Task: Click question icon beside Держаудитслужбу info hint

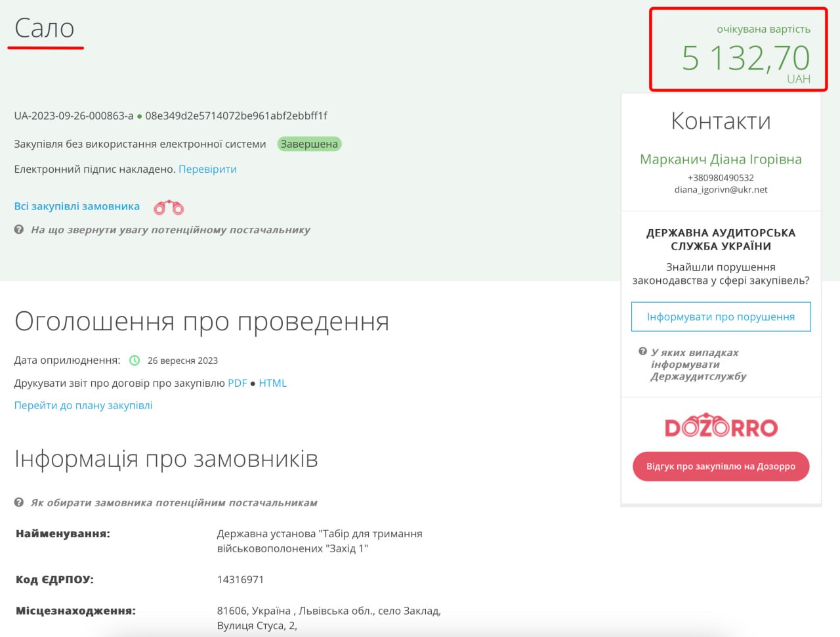Action: click(642, 352)
